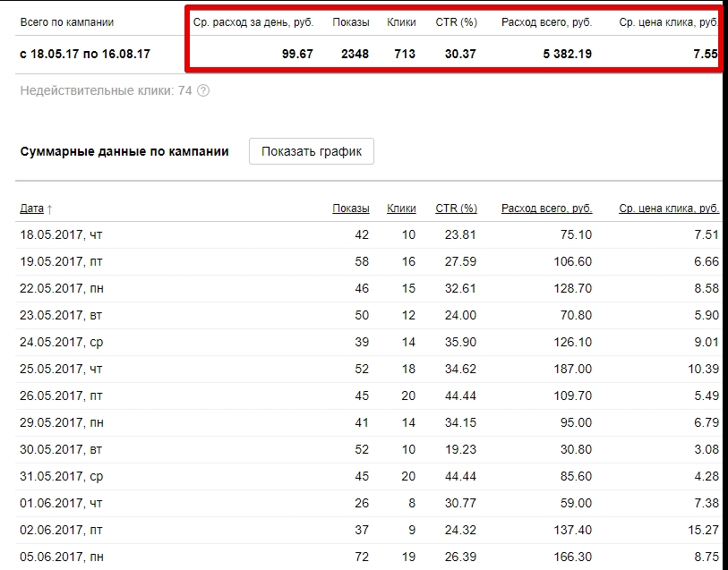Image resolution: width=728 pixels, height=570 pixels.
Task: Click the 'Показать график' button
Action: 312,151
